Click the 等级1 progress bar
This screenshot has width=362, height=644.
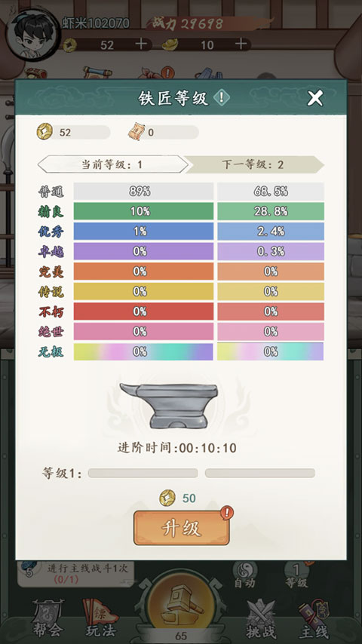tap(201, 473)
